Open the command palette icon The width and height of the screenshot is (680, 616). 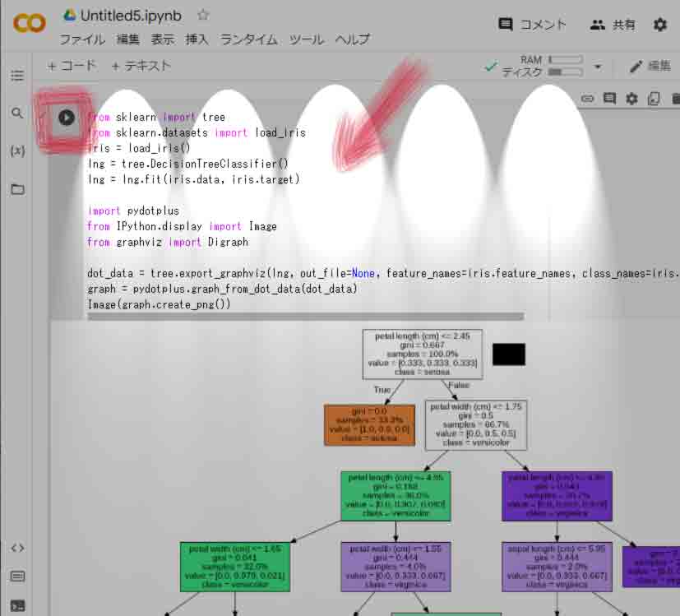(17, 577)
